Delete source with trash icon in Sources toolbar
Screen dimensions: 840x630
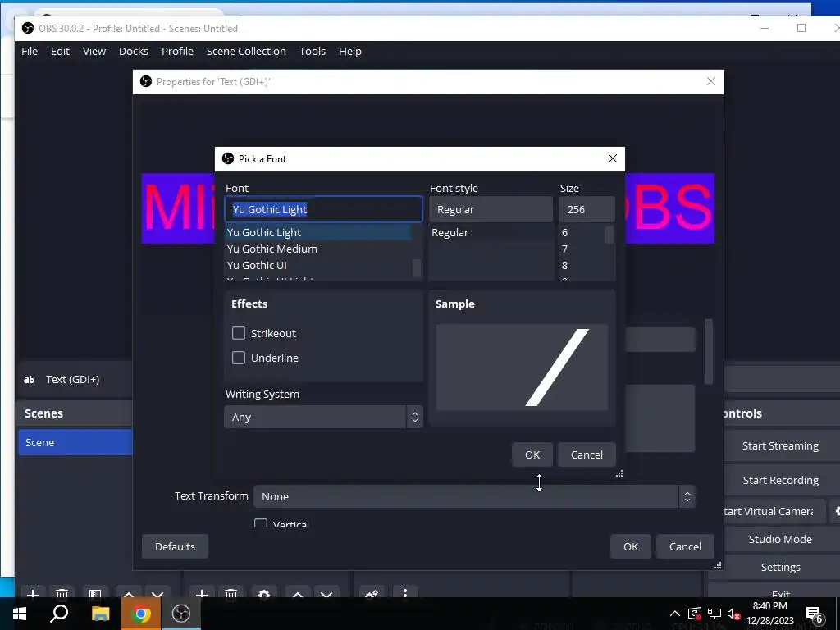click(231, 593)
